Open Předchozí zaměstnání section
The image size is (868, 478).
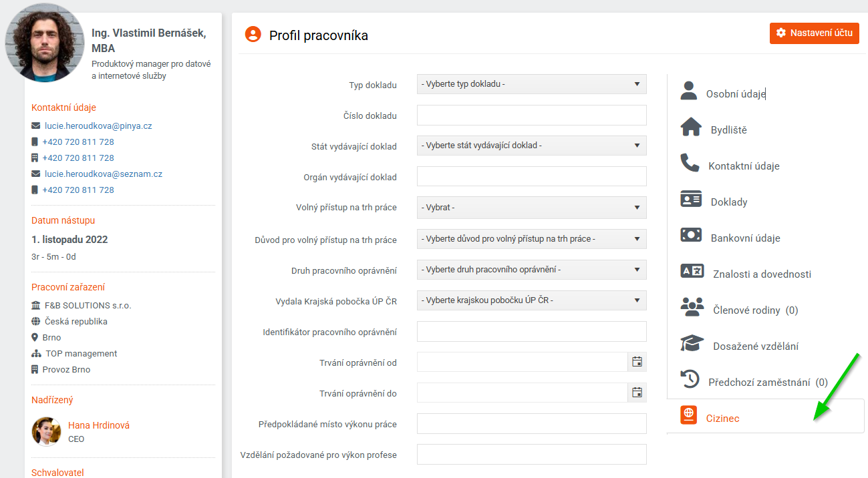pyautogui.click(x=768, y=383)
